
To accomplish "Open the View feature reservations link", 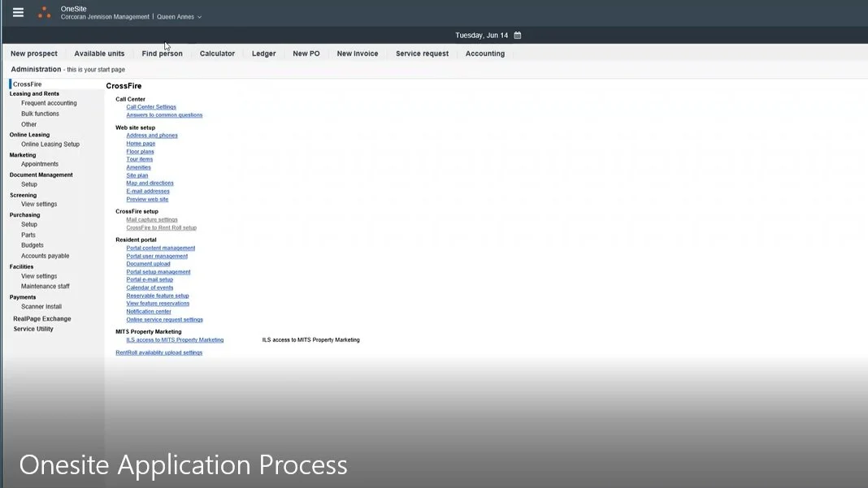I will click(x=158, y=304).
